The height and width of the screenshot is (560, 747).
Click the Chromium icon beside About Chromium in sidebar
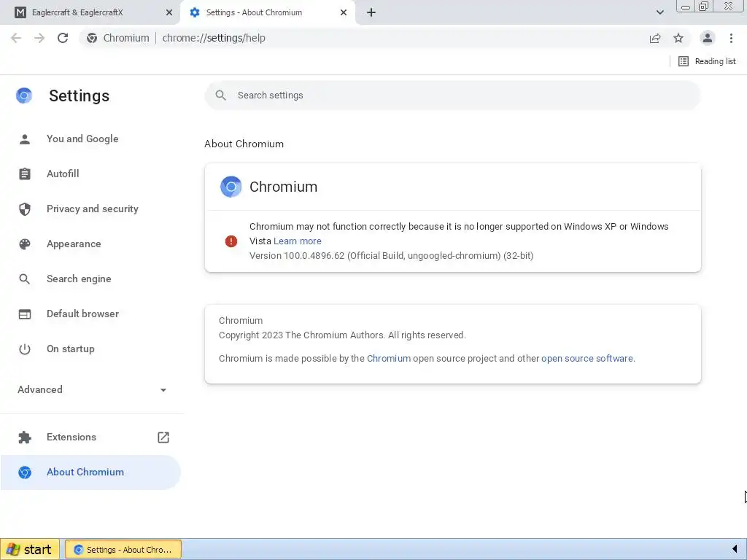point(24,472)
